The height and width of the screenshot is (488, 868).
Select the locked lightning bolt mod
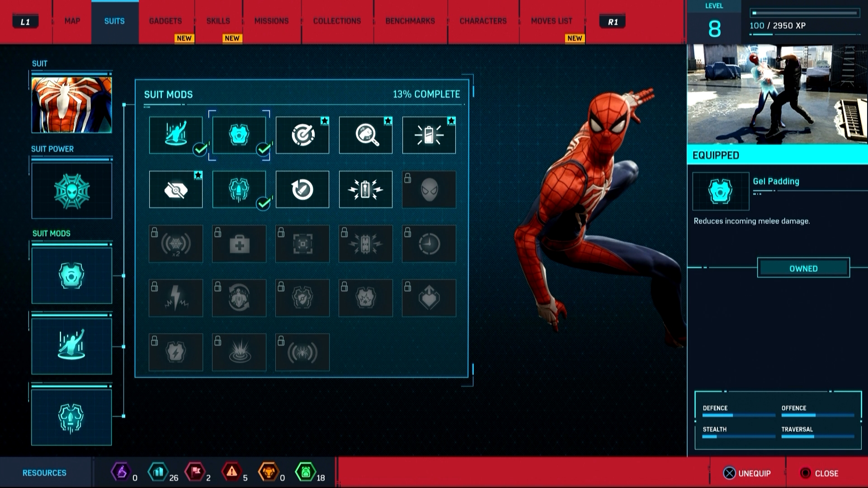(176, 298)
